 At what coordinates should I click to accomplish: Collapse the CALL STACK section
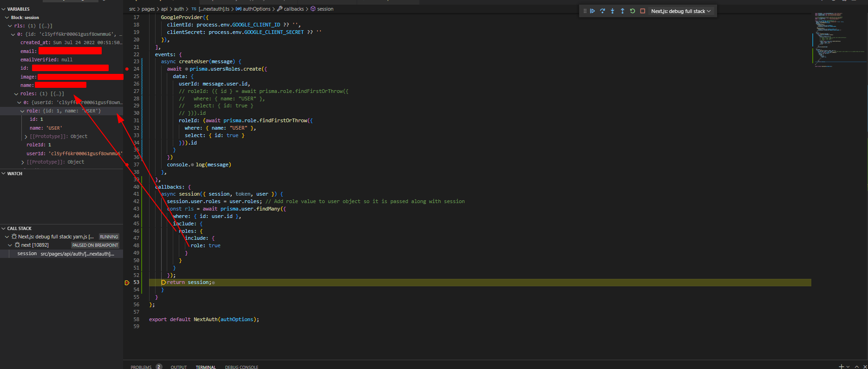(4, 228)
